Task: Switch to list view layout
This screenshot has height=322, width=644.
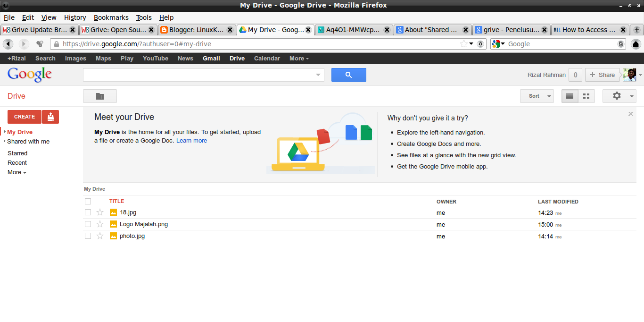Action: coord(570,96)
